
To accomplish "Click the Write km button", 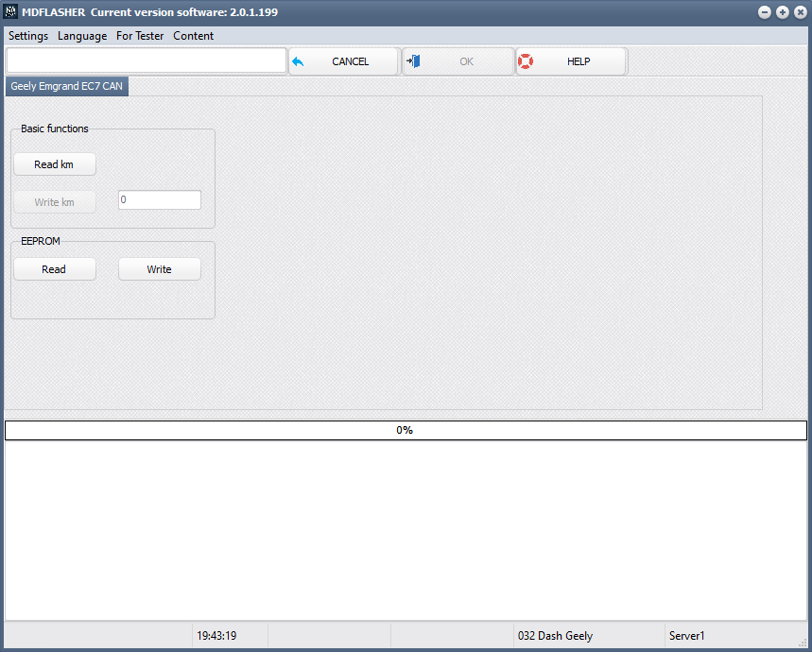I will (x=54, y=201).
